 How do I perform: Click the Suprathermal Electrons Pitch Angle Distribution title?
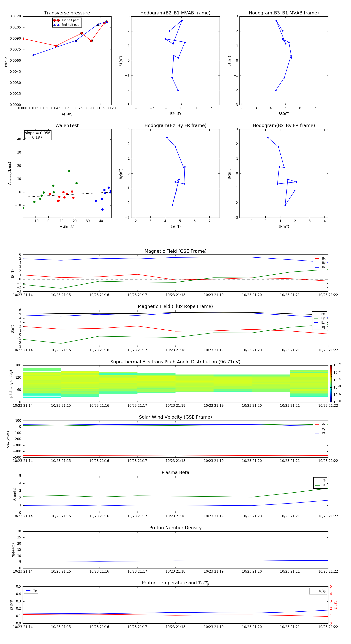click(x=175, y=362)
